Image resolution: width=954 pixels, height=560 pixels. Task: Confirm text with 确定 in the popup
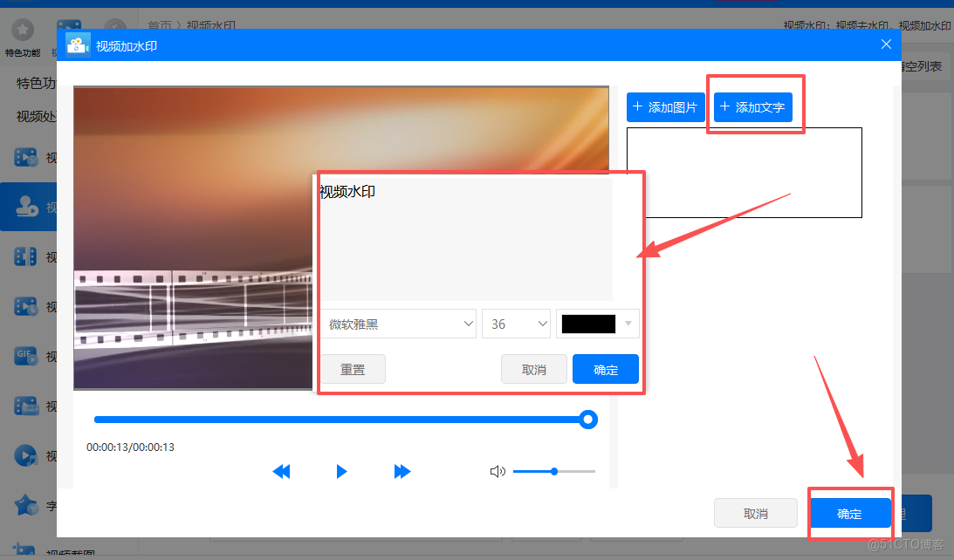click(606, 369)
